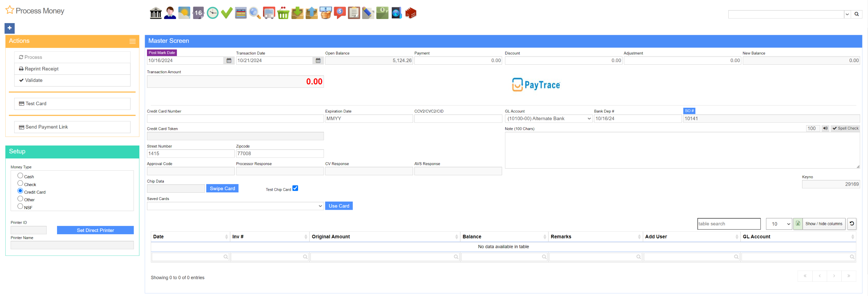868x296 pixels.
Task: Open the clipboard document toolbar icon
Action: 354,13
